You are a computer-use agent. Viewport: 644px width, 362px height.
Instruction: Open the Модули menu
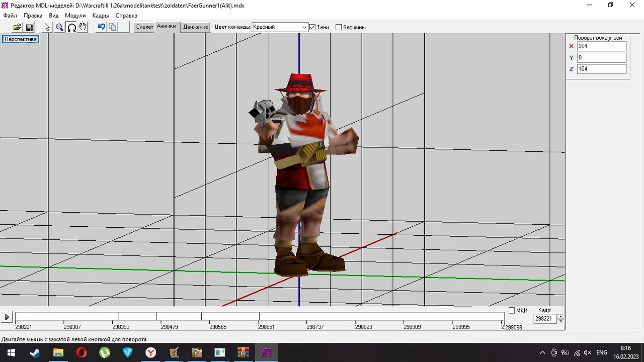pos(75,16)
